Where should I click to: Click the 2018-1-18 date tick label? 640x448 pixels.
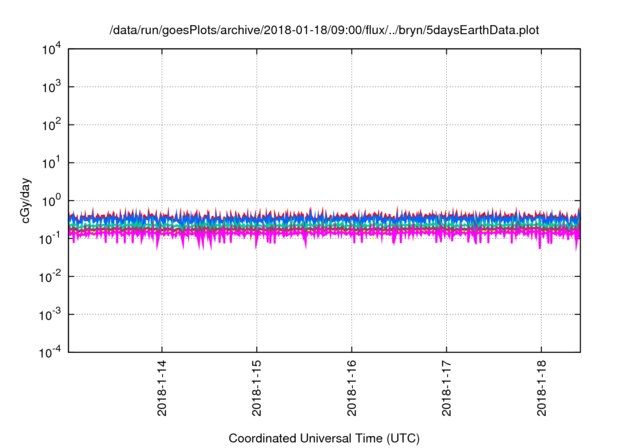pos(542,388)
